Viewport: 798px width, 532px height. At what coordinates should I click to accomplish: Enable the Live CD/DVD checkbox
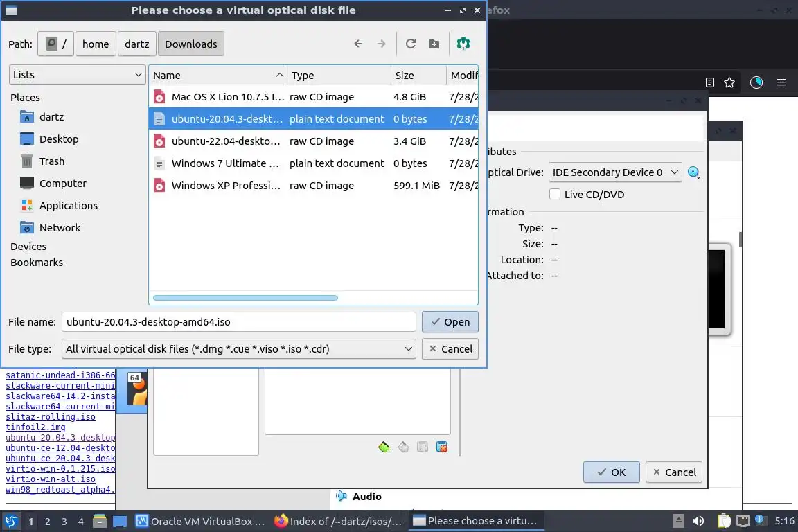click(x=555, y=194)
